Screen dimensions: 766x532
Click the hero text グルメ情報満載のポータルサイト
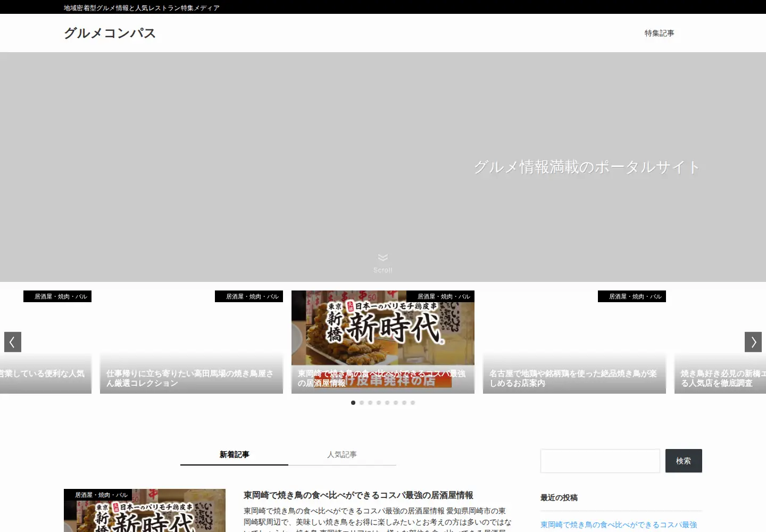click(x=587, y=167)
